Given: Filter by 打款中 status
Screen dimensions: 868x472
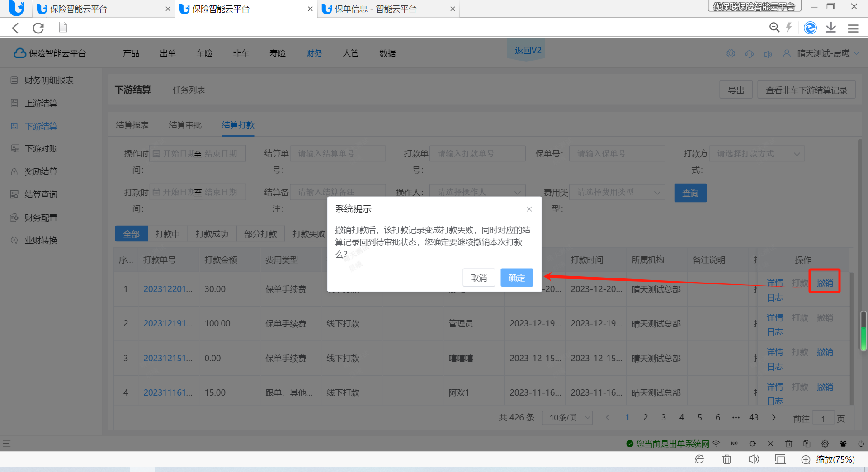Looking at the screenshot, I should [x=167, y=234].
